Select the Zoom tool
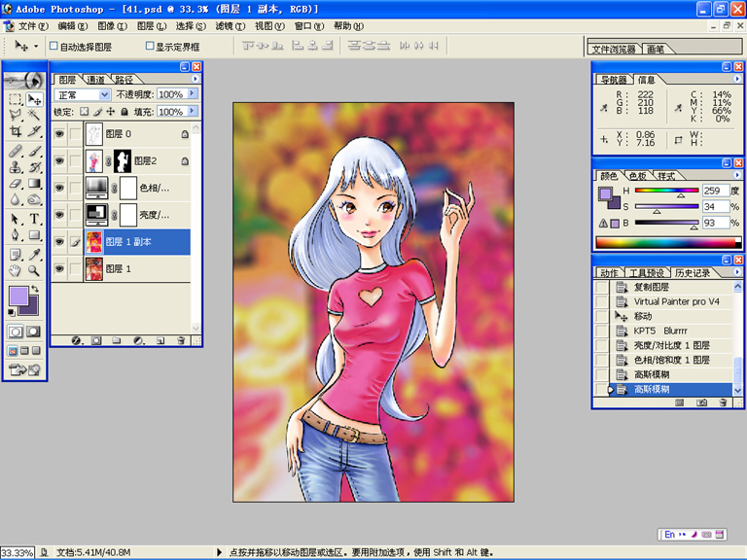The height and width of the screenshot is (560, 747). click(33, 271)
